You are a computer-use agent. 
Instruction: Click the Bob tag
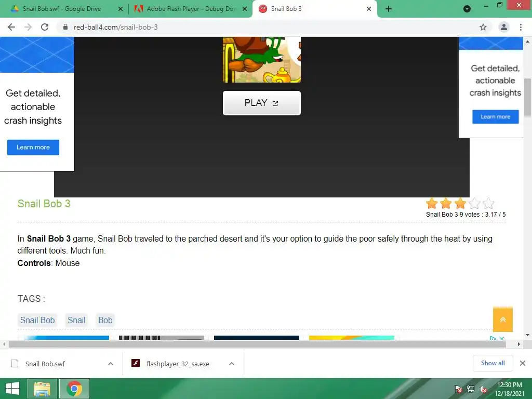pos(105,320)
